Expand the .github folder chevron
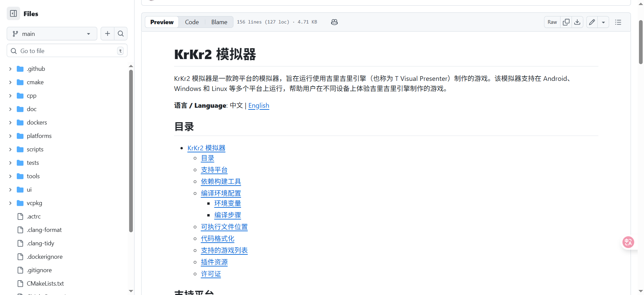644x295 pixels. coord(10,69)
